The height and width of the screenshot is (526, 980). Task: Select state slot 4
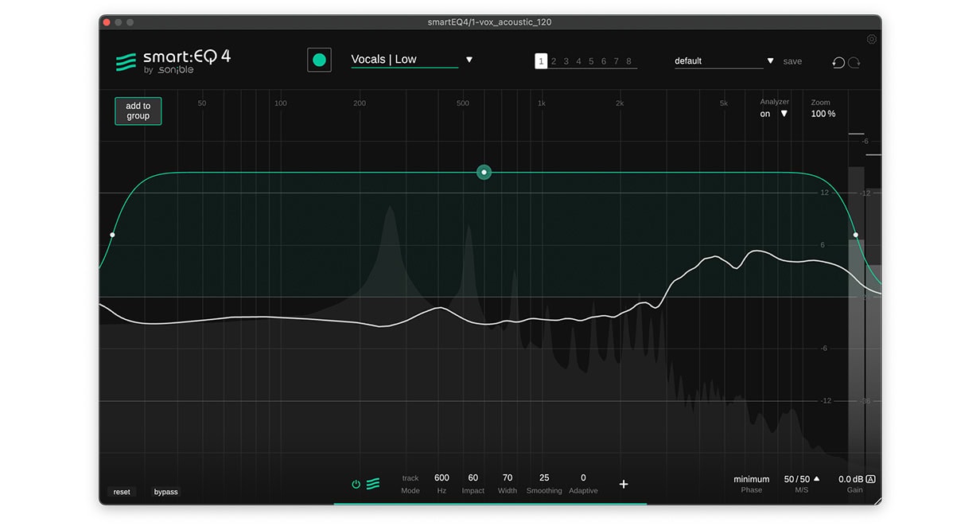point(578,61)
